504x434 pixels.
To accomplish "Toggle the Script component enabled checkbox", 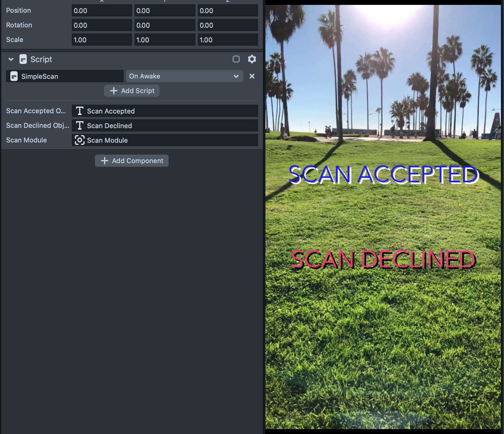I will [236, 59].
